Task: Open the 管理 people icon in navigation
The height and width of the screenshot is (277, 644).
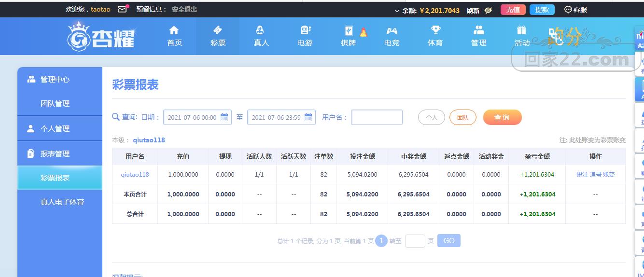Action: tap(478, 30)
